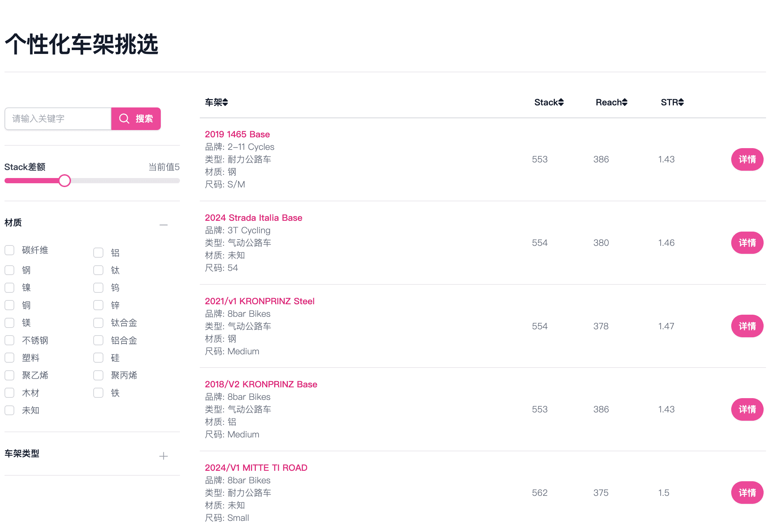Tick the 未知 material checkbox

[x=10, y=411]
